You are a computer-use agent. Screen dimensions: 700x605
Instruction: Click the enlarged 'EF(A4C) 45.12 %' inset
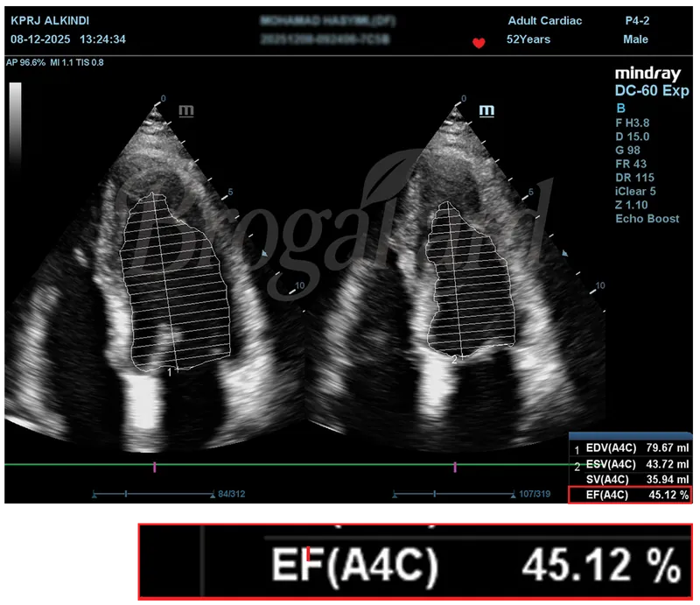[415, 561]
